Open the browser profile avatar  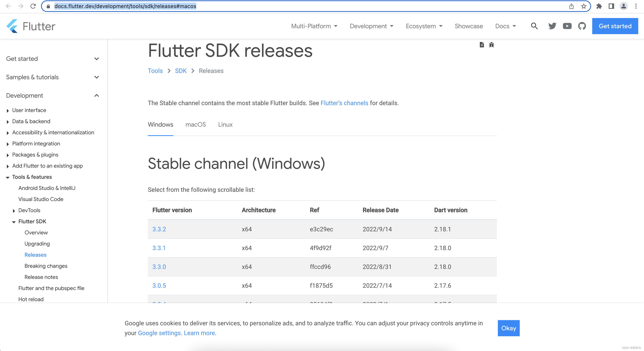(624, 6)
